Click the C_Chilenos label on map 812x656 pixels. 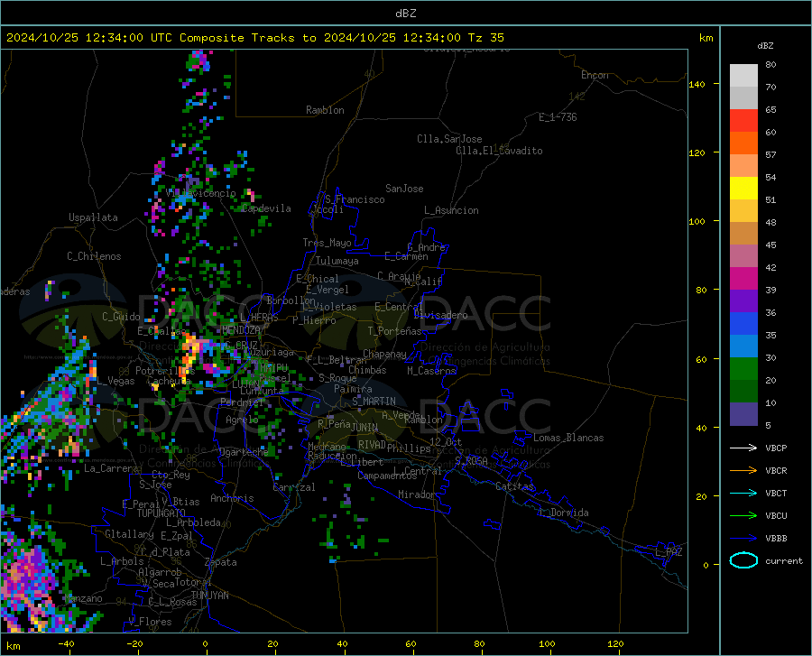94,256
